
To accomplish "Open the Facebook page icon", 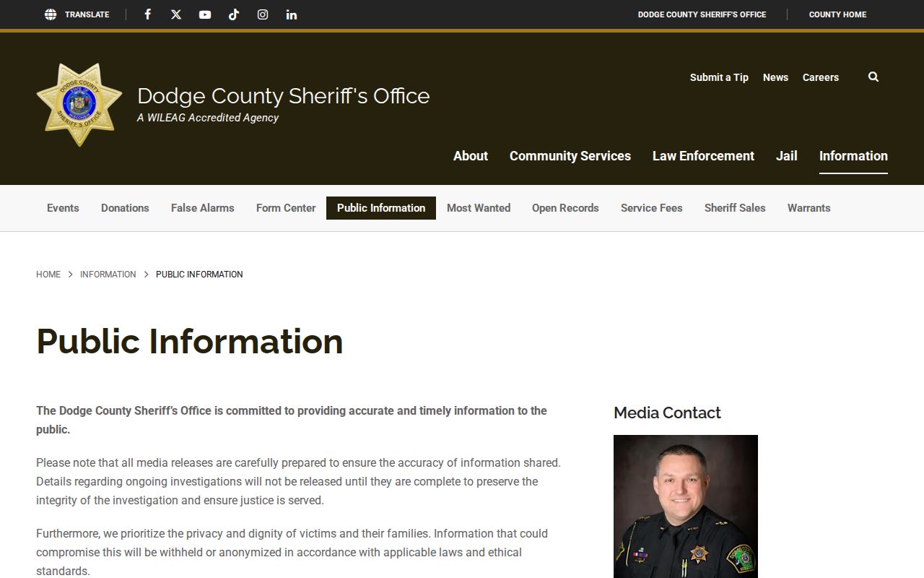I will (147, 14).
